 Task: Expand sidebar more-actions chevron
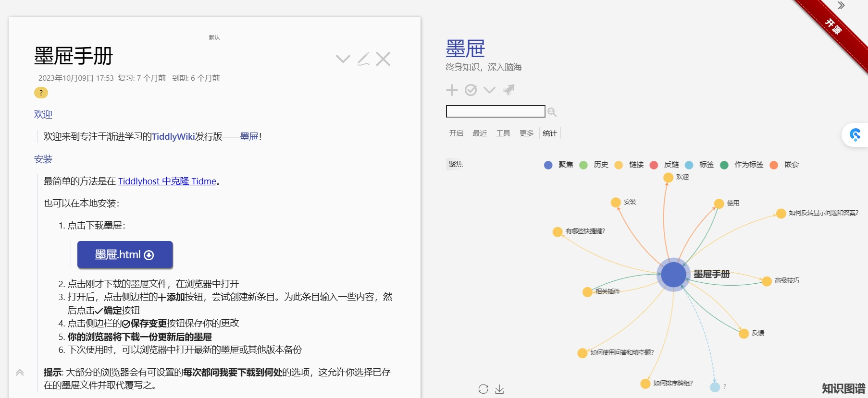[x=489, y=90]
